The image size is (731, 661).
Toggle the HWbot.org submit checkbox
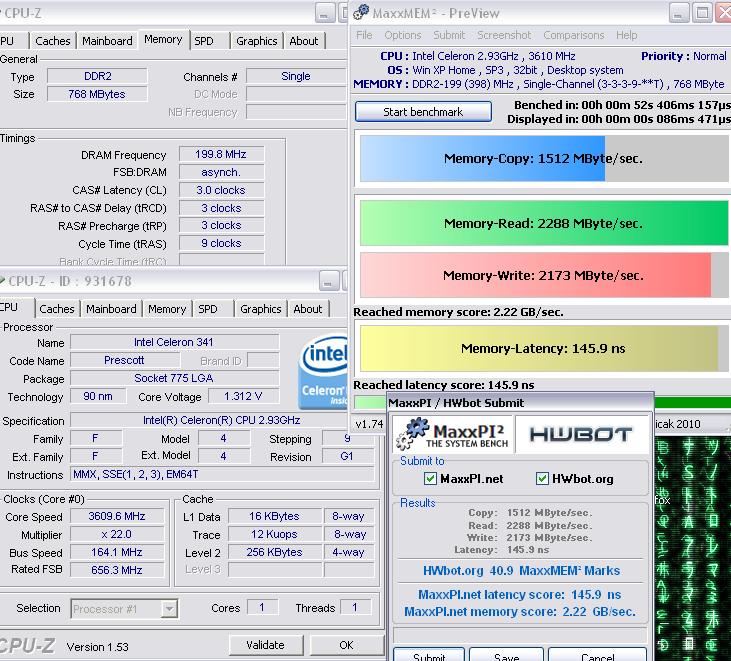pos(542,479)
